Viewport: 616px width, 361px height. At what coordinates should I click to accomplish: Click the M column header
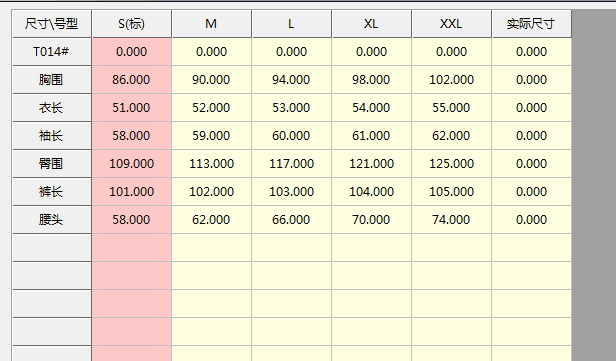(x=211, y=24)
